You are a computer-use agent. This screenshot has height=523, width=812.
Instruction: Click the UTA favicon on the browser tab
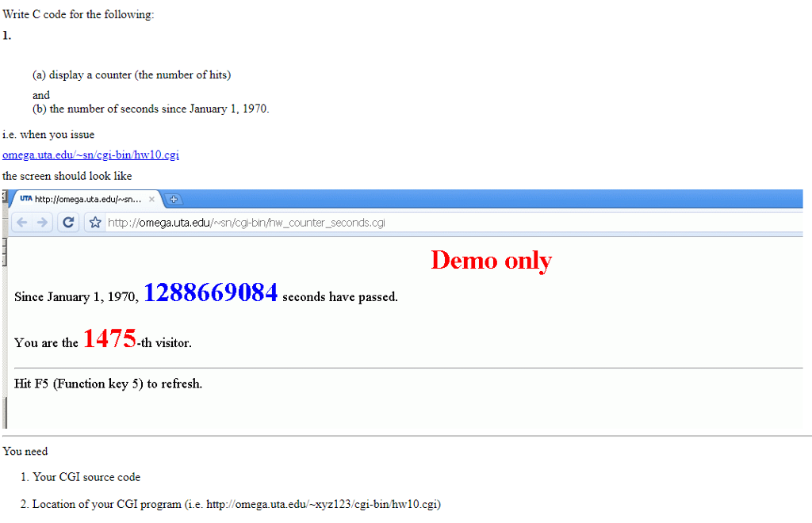[x=25, y=199]
